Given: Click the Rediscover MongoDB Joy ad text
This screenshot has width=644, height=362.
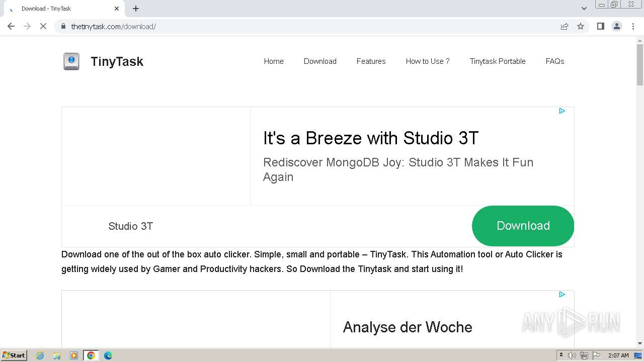Looking at the screenshot, I should click(x=398, y=169).
